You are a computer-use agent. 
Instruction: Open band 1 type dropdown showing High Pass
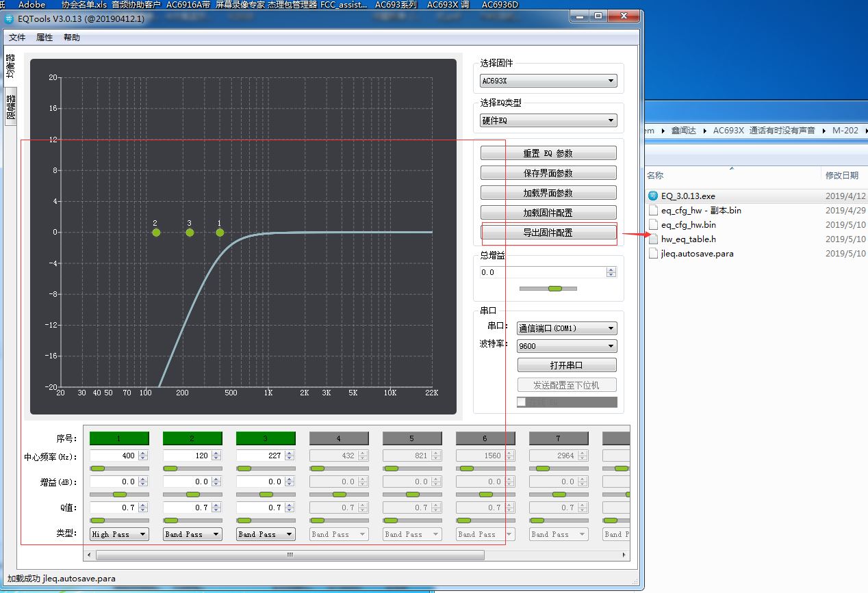pos(119,534)
